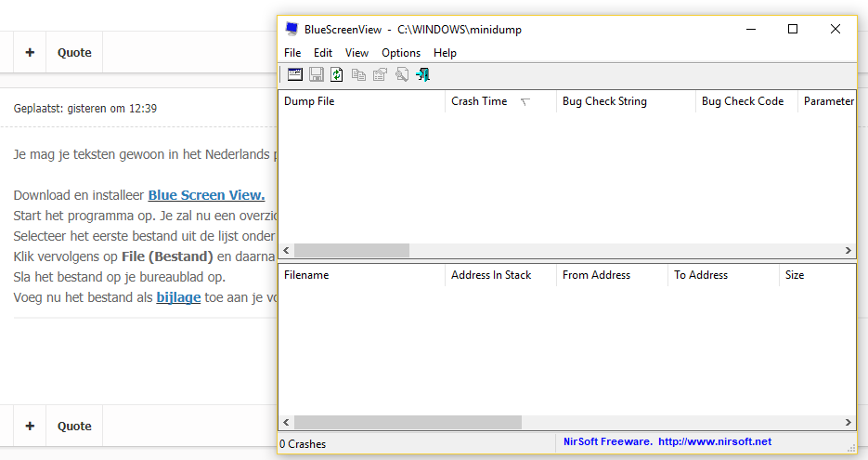Image resolution: width=868 pixels, height=460 pixels.
Task: Maximize the BlueScreenView window
Action: (x=793, y=29)
